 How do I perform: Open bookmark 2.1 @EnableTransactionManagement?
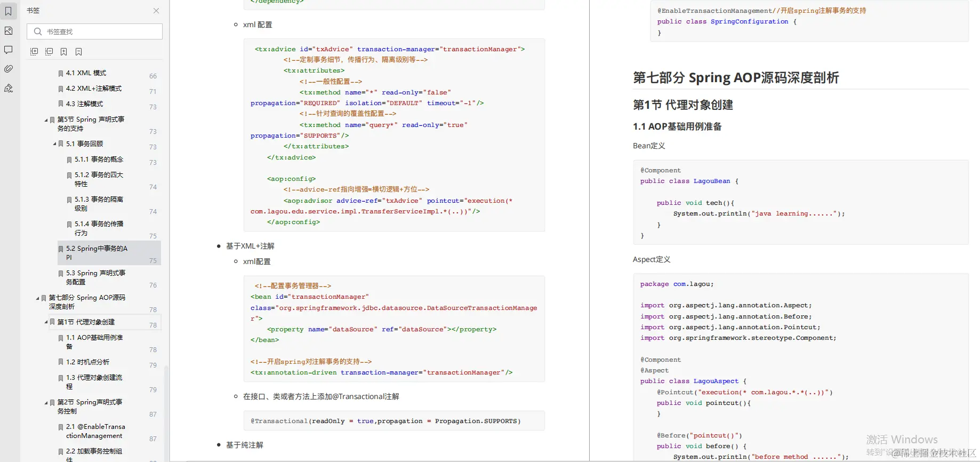pos(95,432)
